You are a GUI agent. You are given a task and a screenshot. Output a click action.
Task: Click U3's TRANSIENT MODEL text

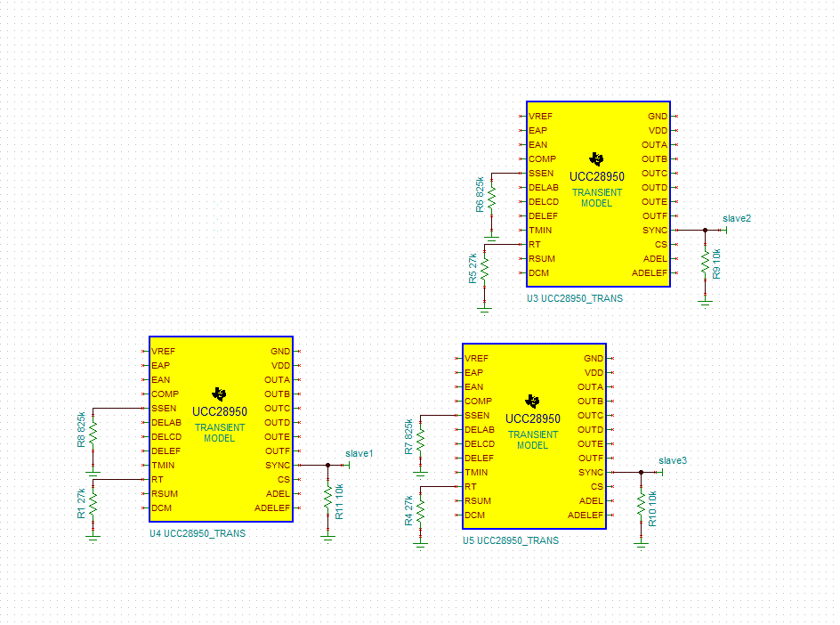click(x=597, y=198)
